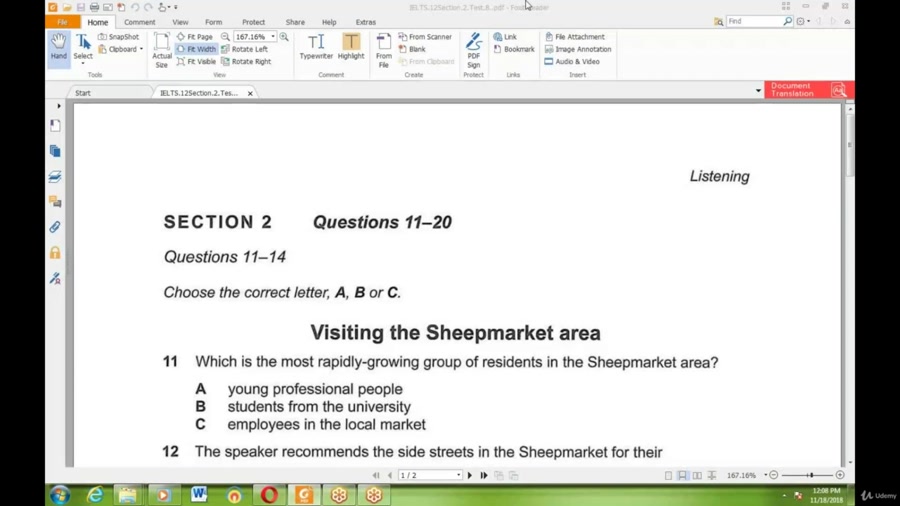The image size is (900, 506).
Task: Open the Comment ribbon tab
Action: [139, 22]
